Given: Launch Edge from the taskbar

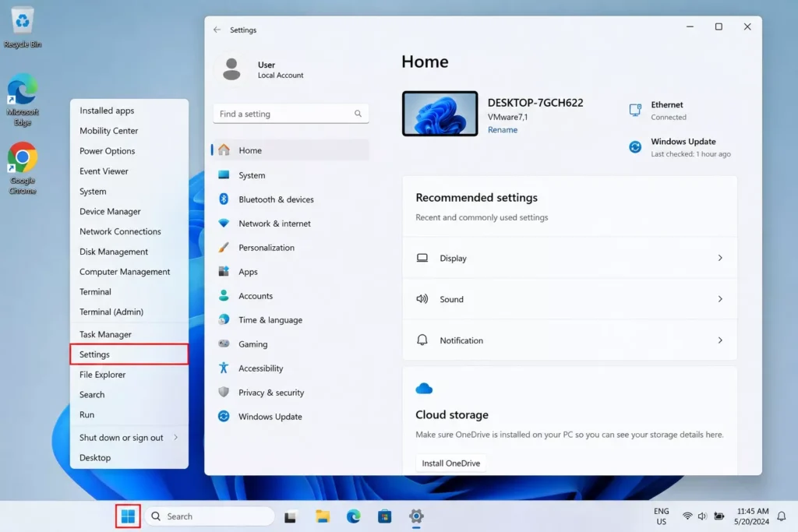Looking at the screenshot, I should click(354, 516).
